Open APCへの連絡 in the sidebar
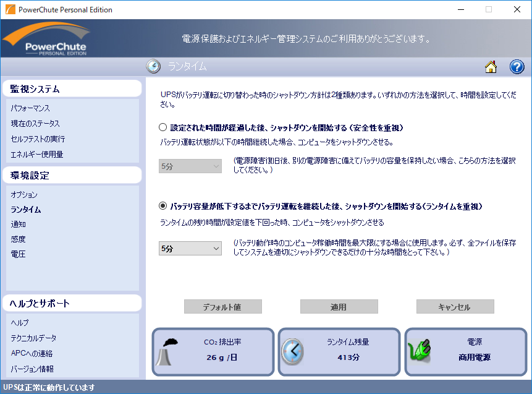Viewport: 532px width, 394px height. coord(32,353)
